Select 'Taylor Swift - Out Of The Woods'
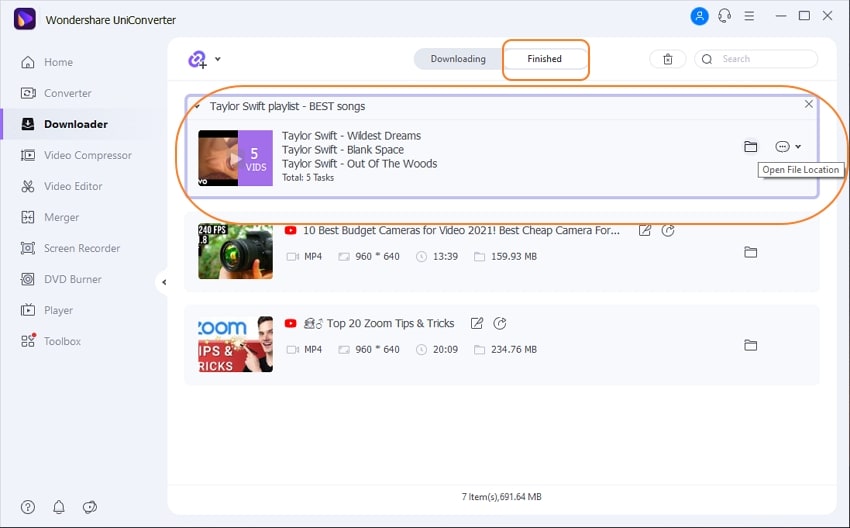The height and width of the screenshot is (528, 850). click(359, 164)
